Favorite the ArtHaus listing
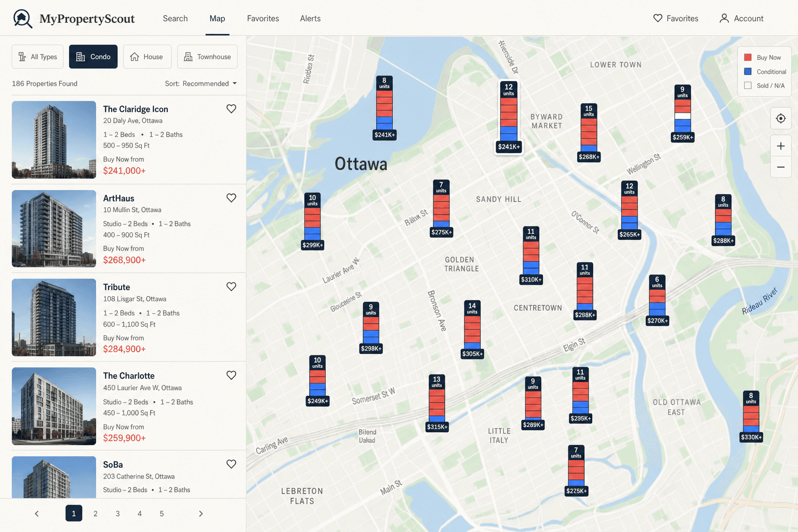 231,198
